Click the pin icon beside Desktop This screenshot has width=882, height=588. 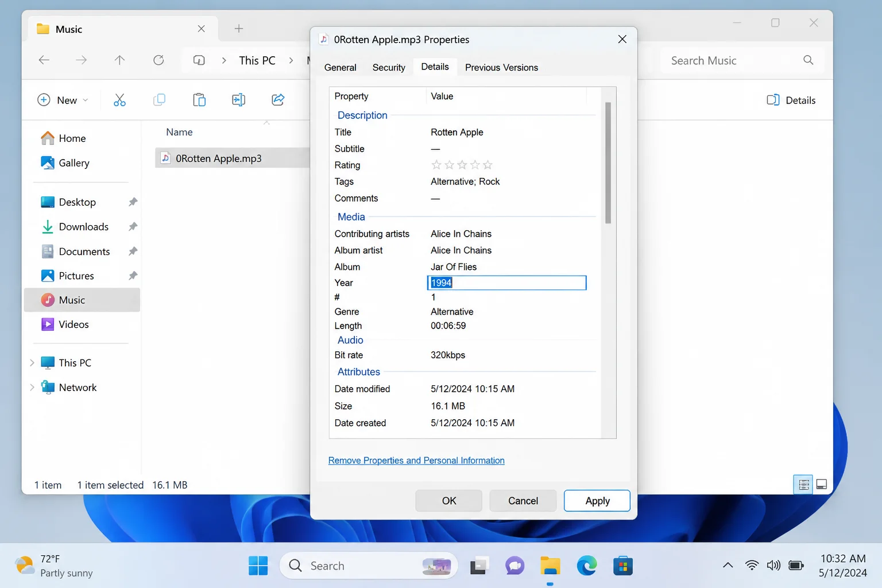(x=133, y=202)
